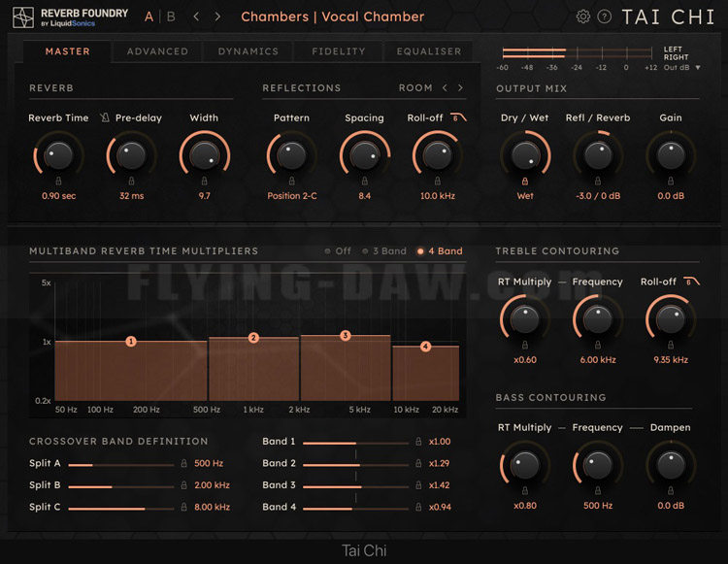The image size is (728, 564).
Task: Lock the Split B crossover
Action: (183, 485)
